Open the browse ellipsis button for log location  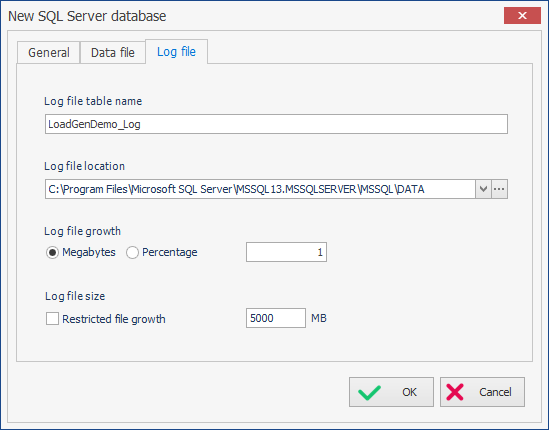(x=499, y=189)
